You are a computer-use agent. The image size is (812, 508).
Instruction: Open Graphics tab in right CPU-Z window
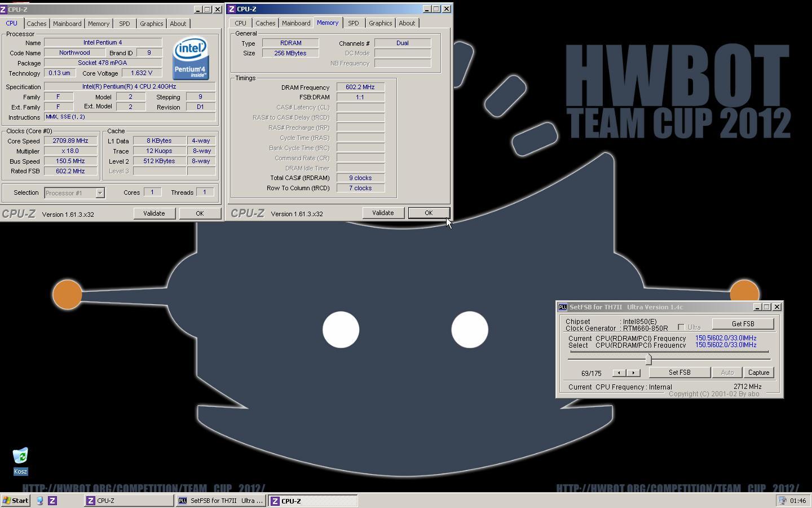(x=380, y=23)
